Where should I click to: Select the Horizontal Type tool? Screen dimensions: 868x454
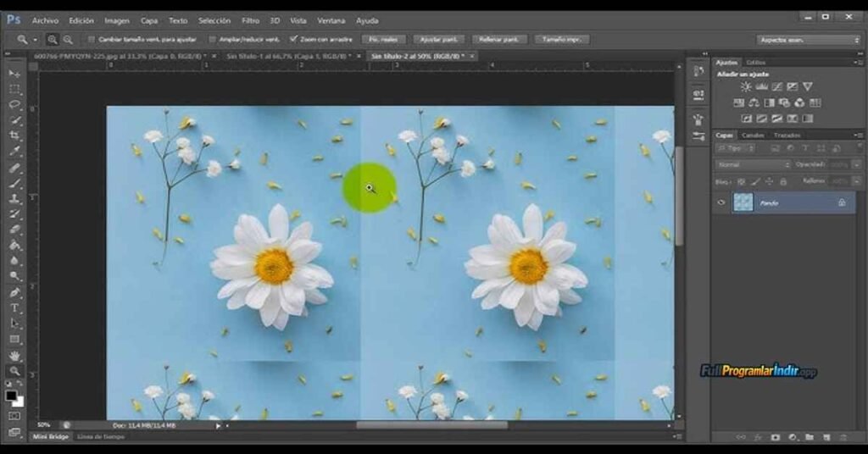[x=14, y=308]
